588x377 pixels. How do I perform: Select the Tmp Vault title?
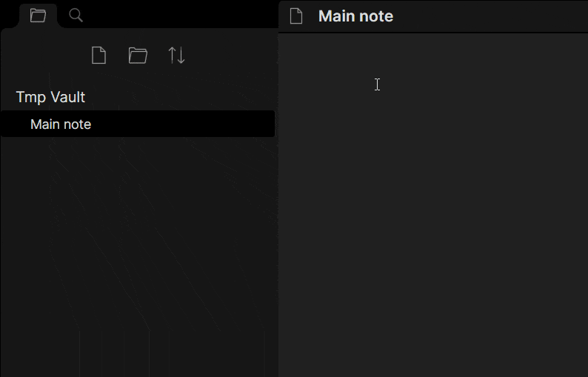tap(50, 97)
